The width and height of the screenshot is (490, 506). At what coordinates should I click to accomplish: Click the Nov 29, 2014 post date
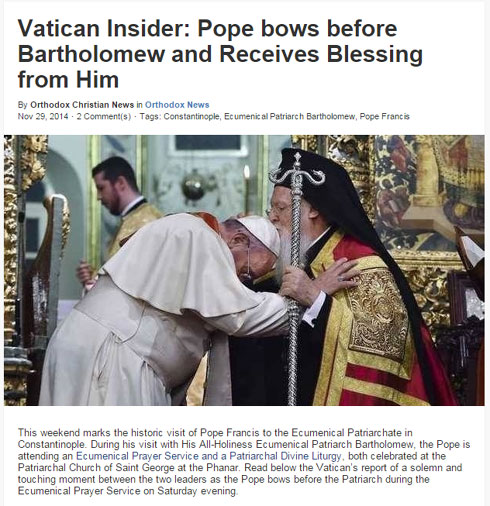[x=43, y=116]
